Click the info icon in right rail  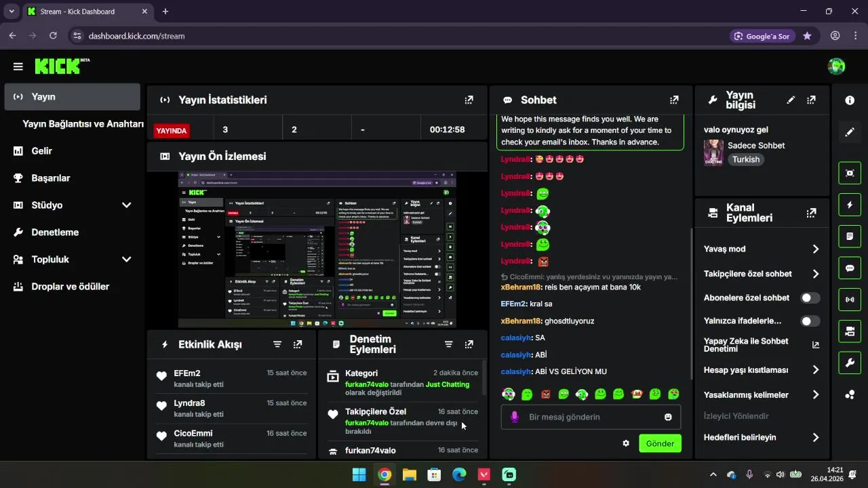[850, 100]
